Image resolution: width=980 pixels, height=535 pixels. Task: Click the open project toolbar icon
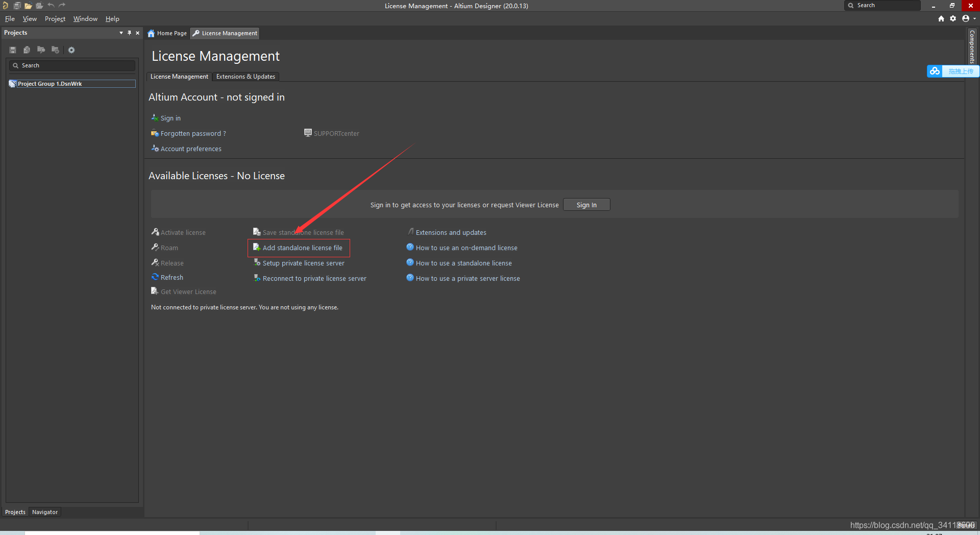[39, 6]
